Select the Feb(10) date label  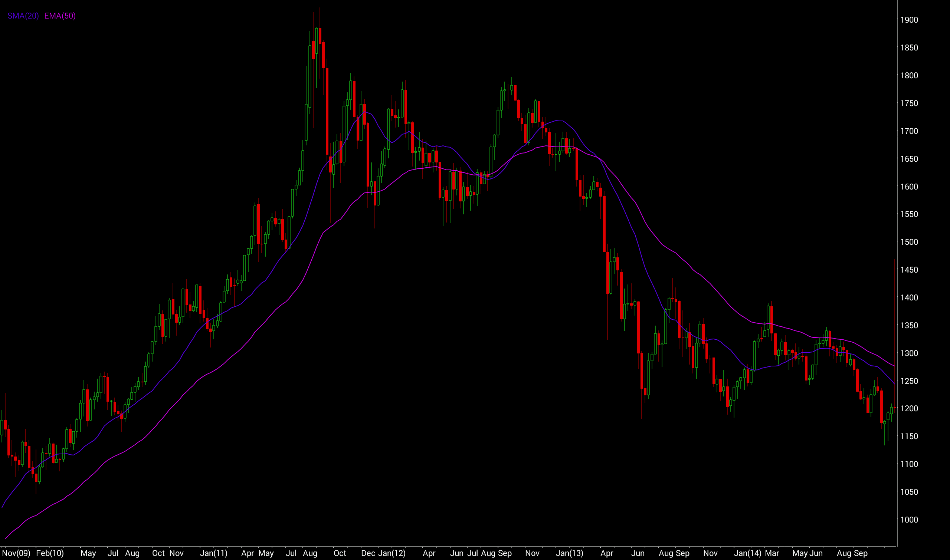point(50,553)
